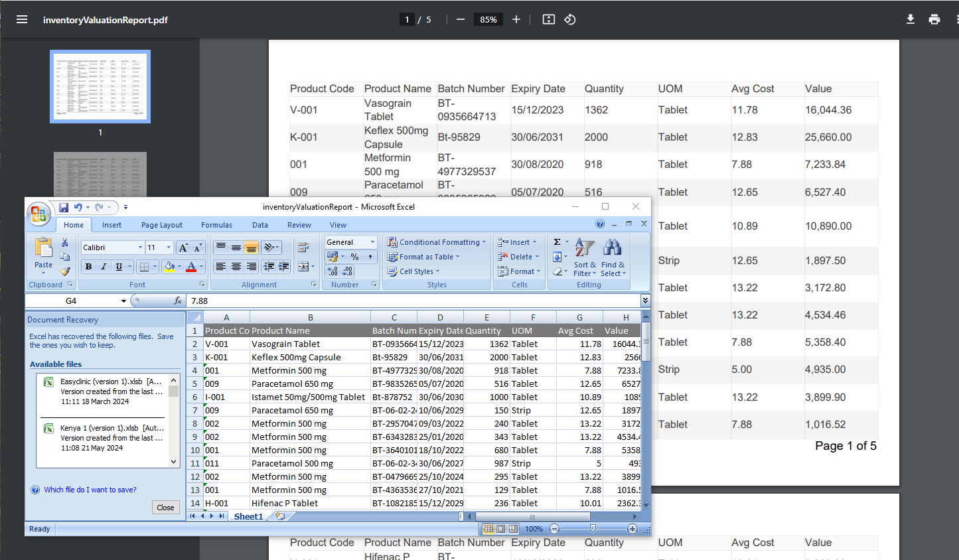Print the PDF with the printer icon
The image size is (959, 560).
[x=934, y=19]
